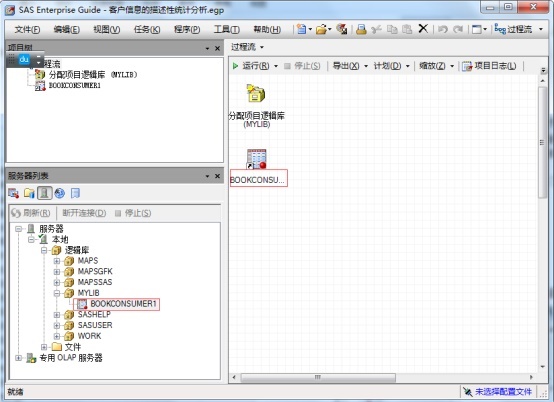Open the 过程流 dropdown above the canvas
Screen dimensions: 554x402
tap(247, 47)
